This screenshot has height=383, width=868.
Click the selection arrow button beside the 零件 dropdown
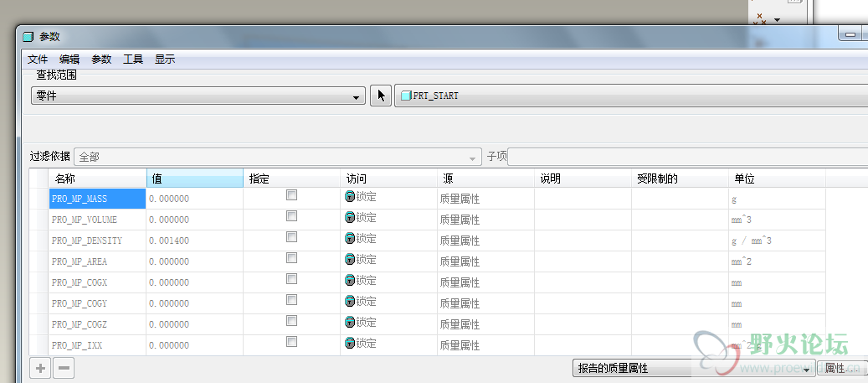380,96
